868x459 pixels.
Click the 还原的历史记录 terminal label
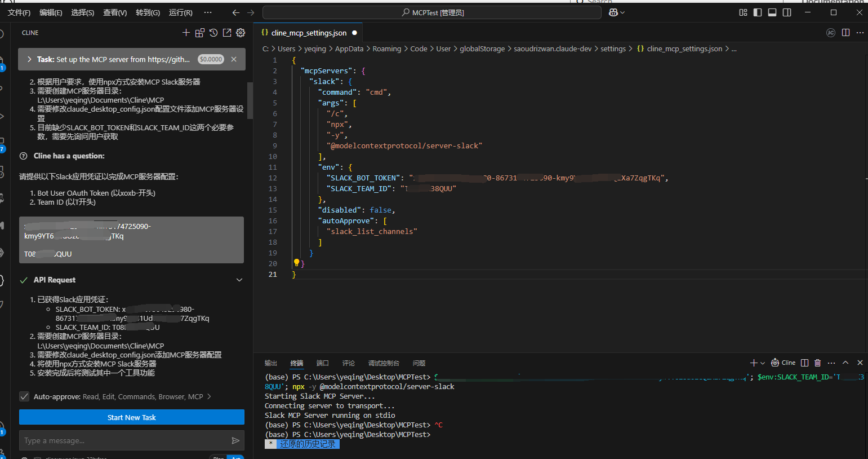point(308,444)
